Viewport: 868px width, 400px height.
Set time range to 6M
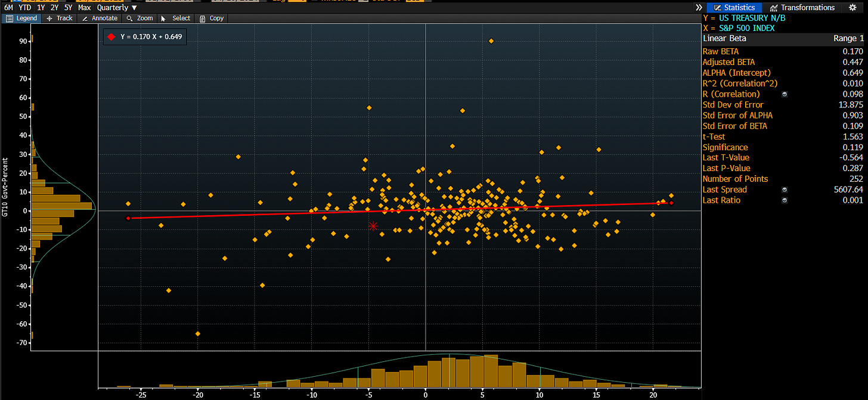(8, 8)
